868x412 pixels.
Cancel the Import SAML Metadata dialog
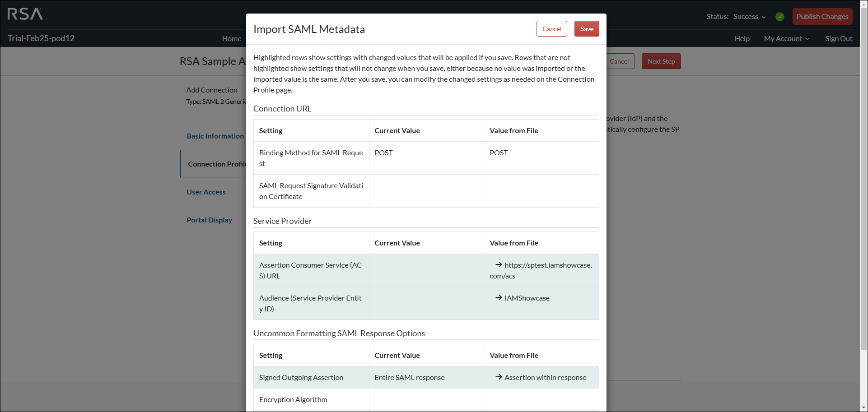[551, 28]
